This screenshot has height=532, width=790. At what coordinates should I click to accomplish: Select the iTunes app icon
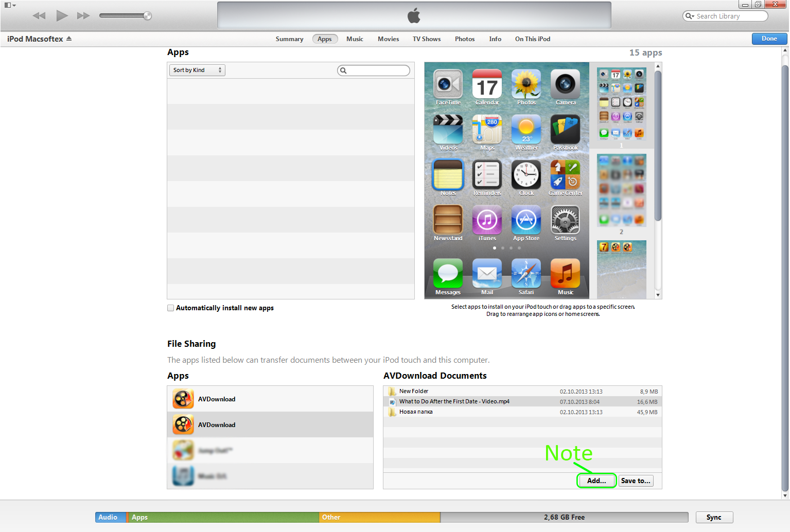click(487, 220)
